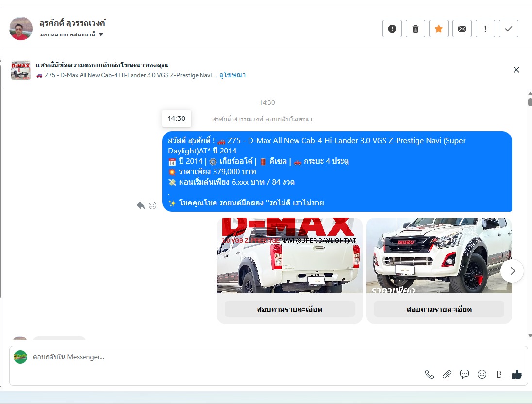Viewport: 532px width, 404px height.
Task: Reply to the blue message bubble
Action: pyautogui.click(x=140, y=205)
